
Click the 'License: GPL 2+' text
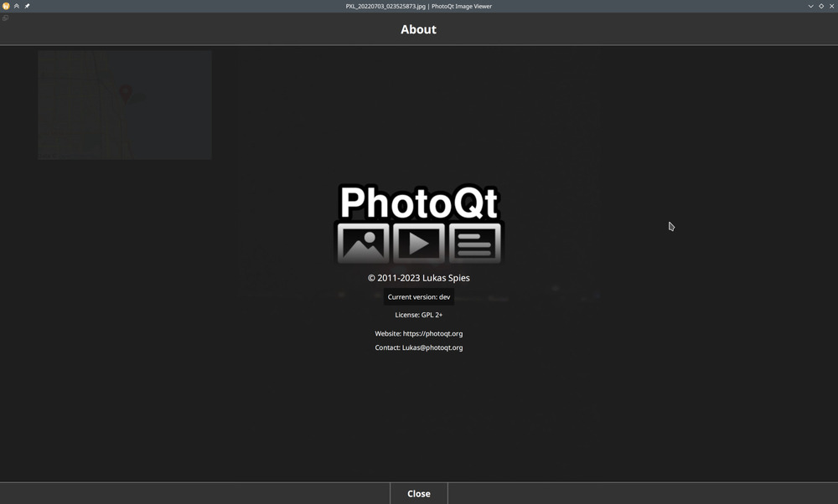point(418,315)
